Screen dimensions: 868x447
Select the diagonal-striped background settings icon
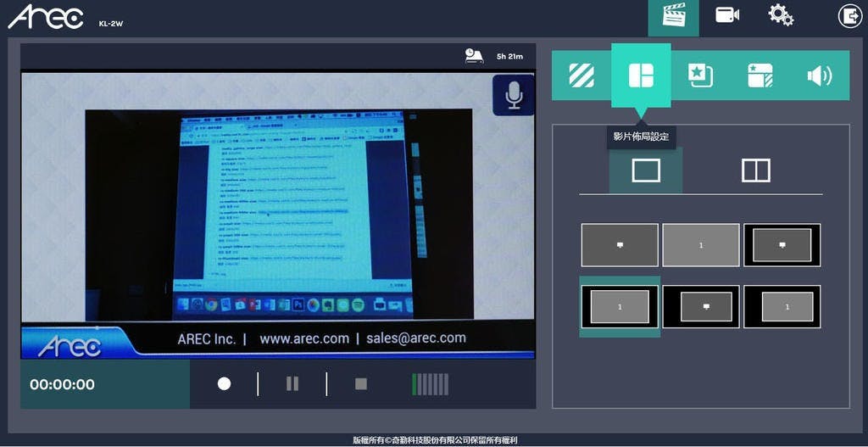click(x=581, y=75)
